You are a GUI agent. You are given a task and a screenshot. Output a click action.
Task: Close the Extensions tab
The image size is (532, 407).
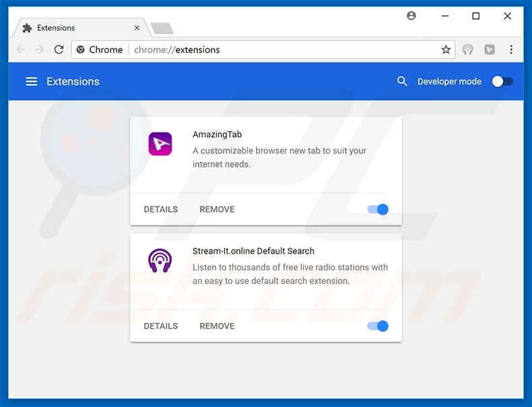(x=137, y=28)
